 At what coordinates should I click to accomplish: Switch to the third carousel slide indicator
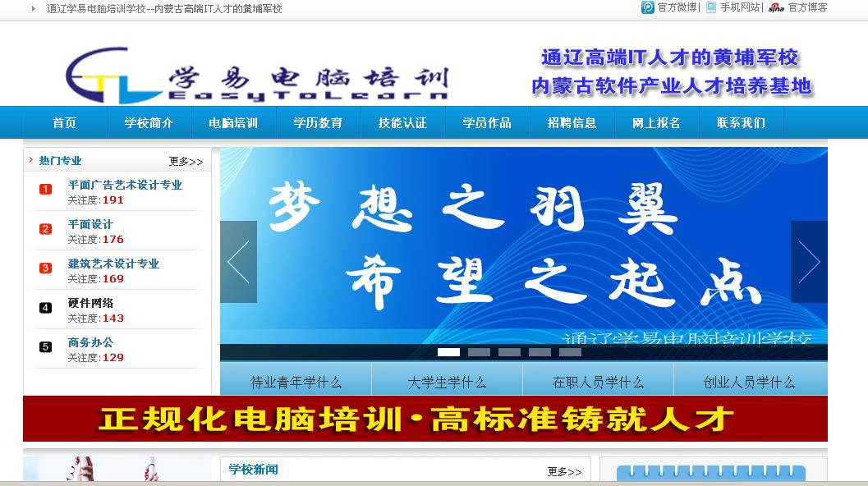pyautogui.click(x=509, y=352)
